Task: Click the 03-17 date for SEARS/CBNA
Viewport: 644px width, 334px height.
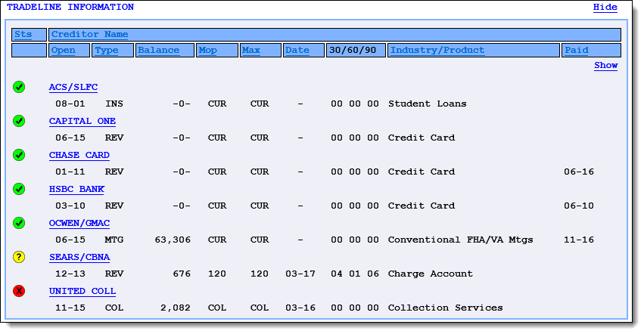Action: click(x=300, y=274)
